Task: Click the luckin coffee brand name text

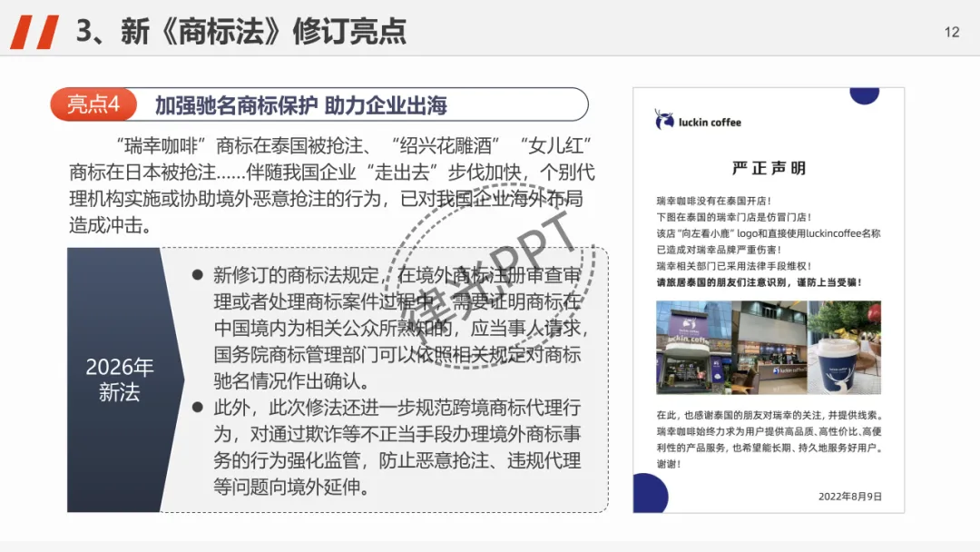Action: [710, 123]
